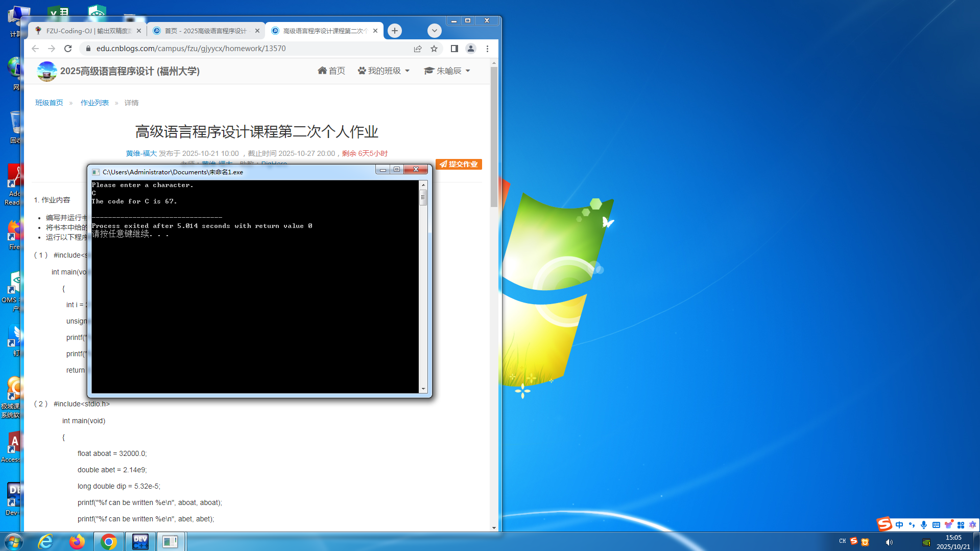Open the clock showing 15:05
The width and height of the screenshot is (980, 551).
click(x=953, y=542)
